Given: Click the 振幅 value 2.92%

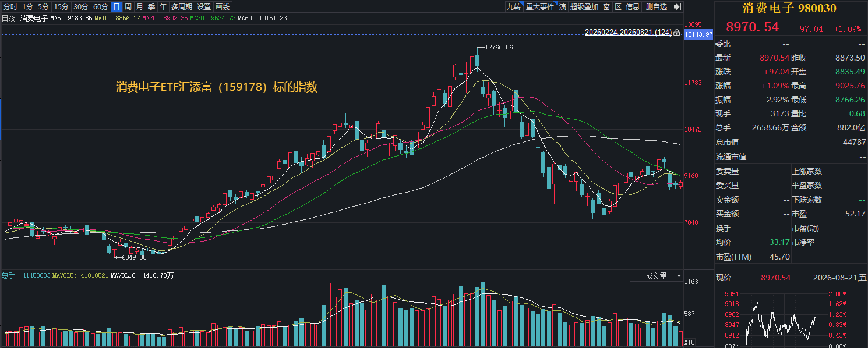Looking at the screenshot, I should pyautogui.click(x=778, y=100).
